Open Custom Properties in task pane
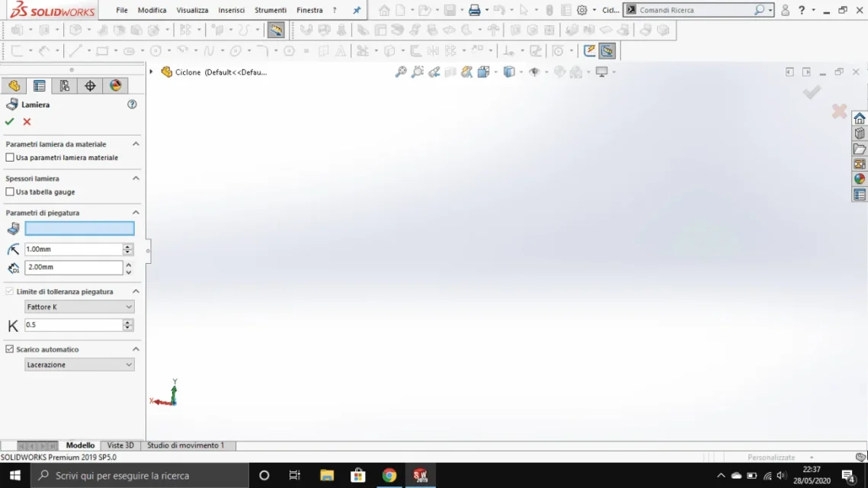Viewport: 868px width, 488px height. pyautogui.click(x=859, y=194)
